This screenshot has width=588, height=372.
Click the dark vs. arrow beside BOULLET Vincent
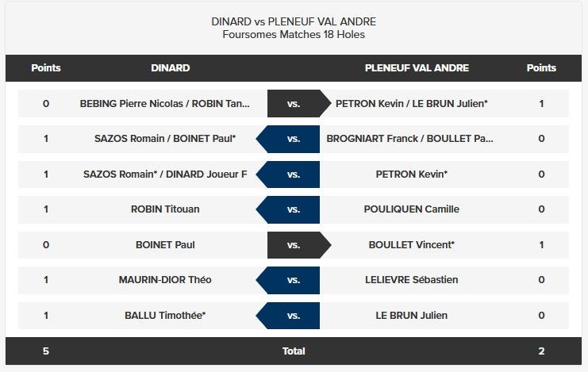(299, 245)
